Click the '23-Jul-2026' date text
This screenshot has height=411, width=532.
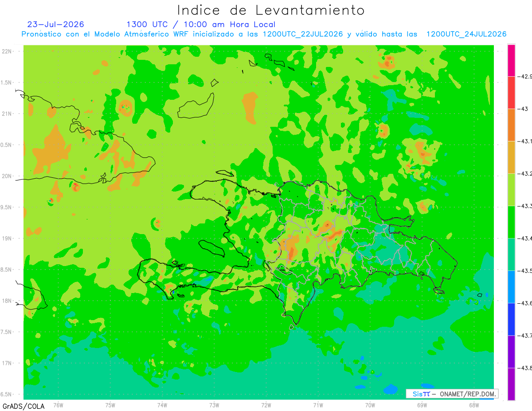[55, 24]
